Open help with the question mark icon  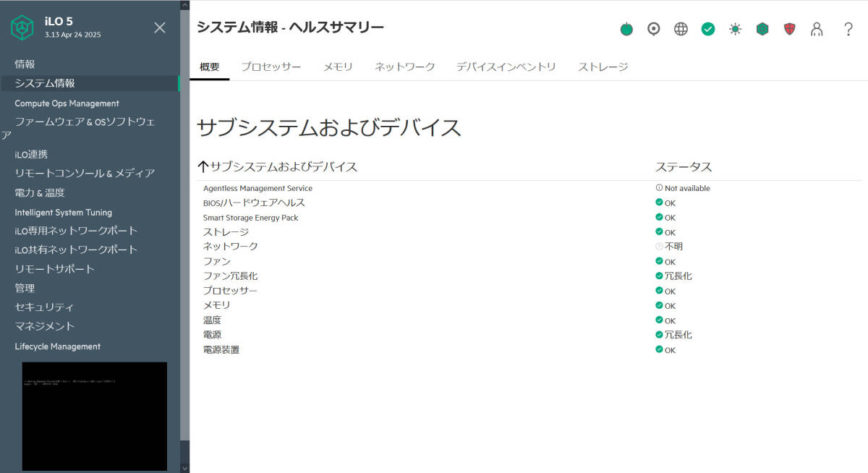(x=848, y=29)
